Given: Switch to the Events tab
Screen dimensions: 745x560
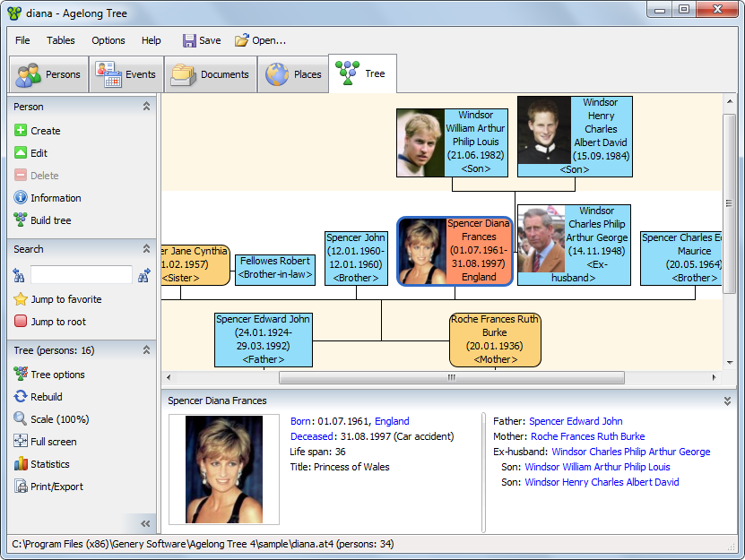Looking at the screenshot, I should pos(126,74).
